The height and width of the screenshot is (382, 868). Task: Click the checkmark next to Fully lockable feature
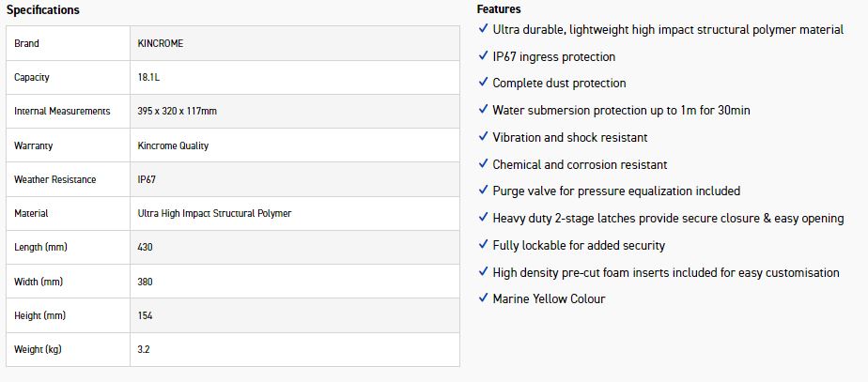pos(483,245)
